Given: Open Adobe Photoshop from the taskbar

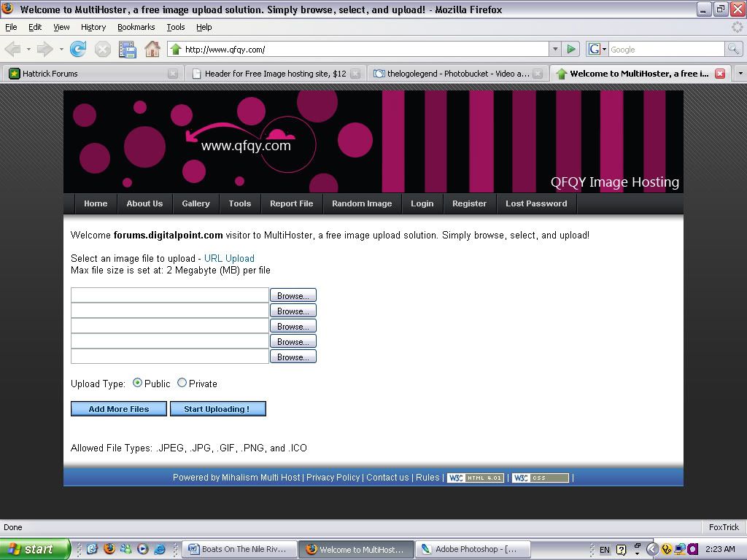Looking at the screenshot, I should 473,550.
